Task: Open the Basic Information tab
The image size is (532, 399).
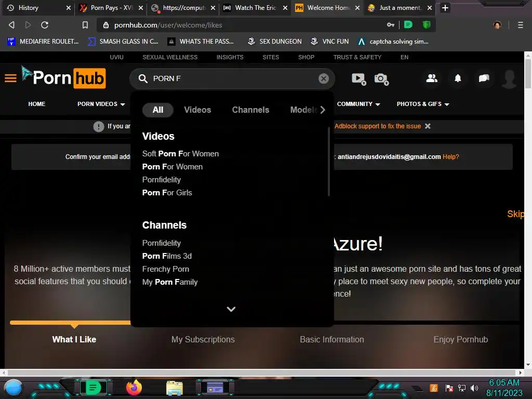Action: click(332, 340)
